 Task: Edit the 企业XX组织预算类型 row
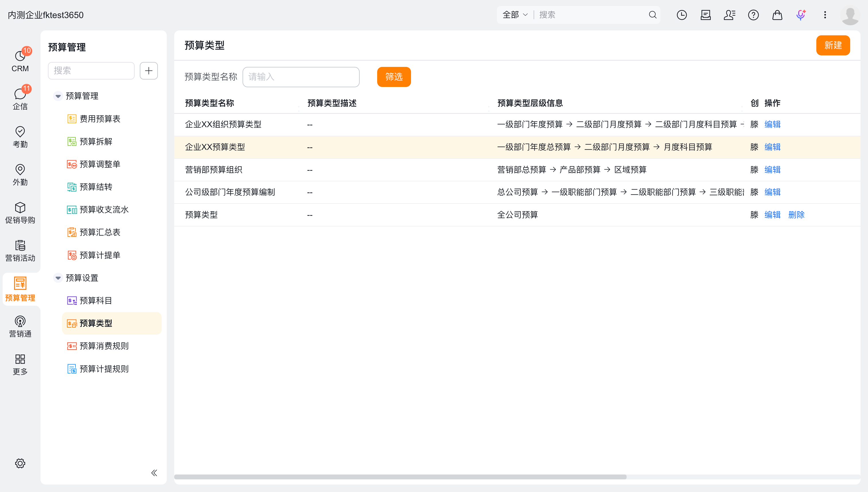coord(772,124)
